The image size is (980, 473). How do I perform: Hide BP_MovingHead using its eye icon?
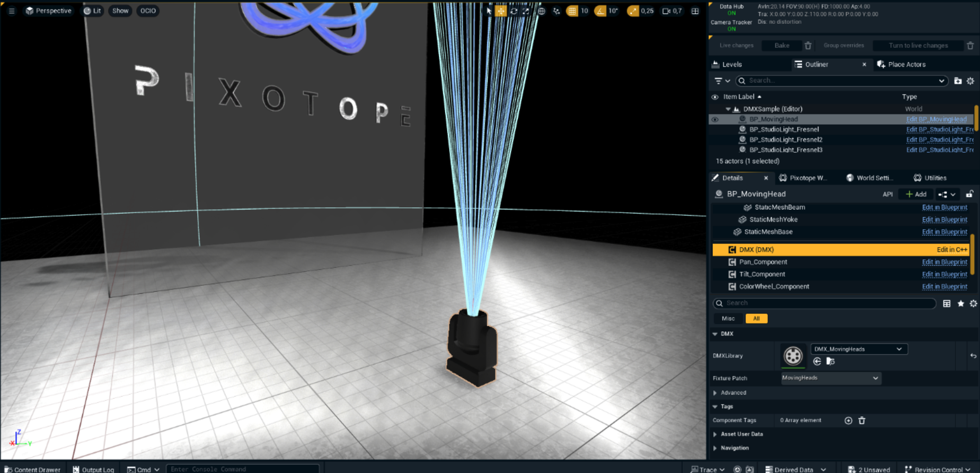715,119
